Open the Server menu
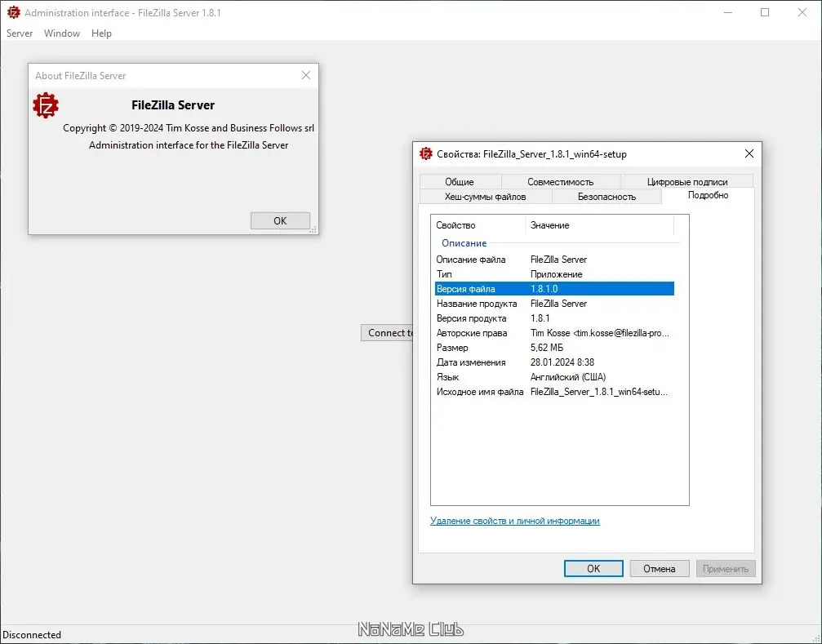 pos(20,33)
